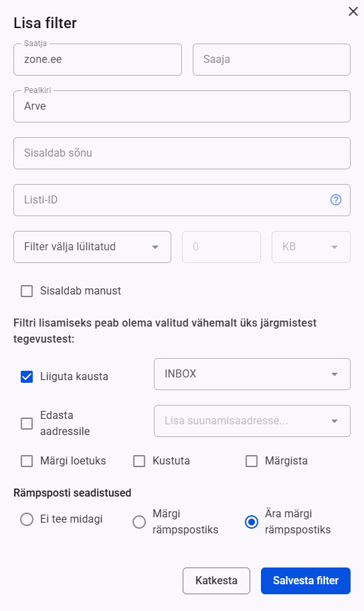Focus the Saaja input field
Image resolution: width=364 pixels, height=611 pixels.
click(272, 60)
